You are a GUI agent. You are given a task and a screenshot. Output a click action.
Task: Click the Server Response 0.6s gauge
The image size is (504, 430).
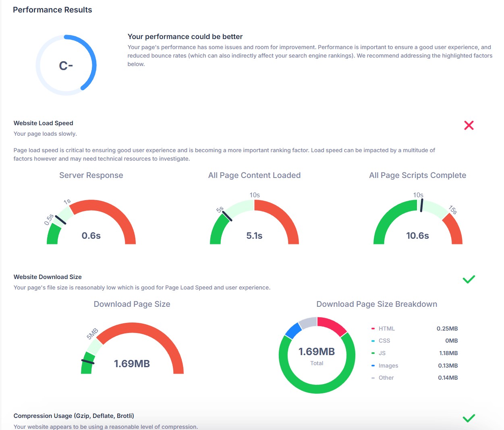click(x=91, y=223)
